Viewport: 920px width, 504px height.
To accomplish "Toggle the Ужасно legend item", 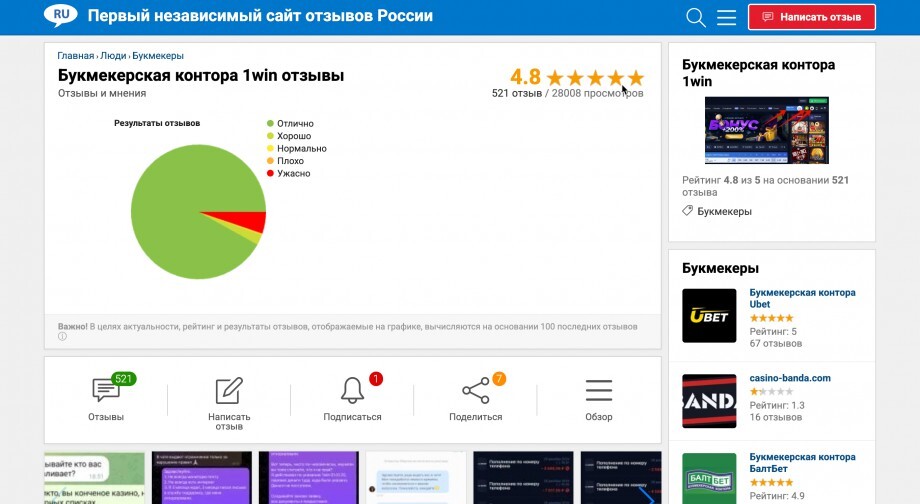I will point(293,173).
